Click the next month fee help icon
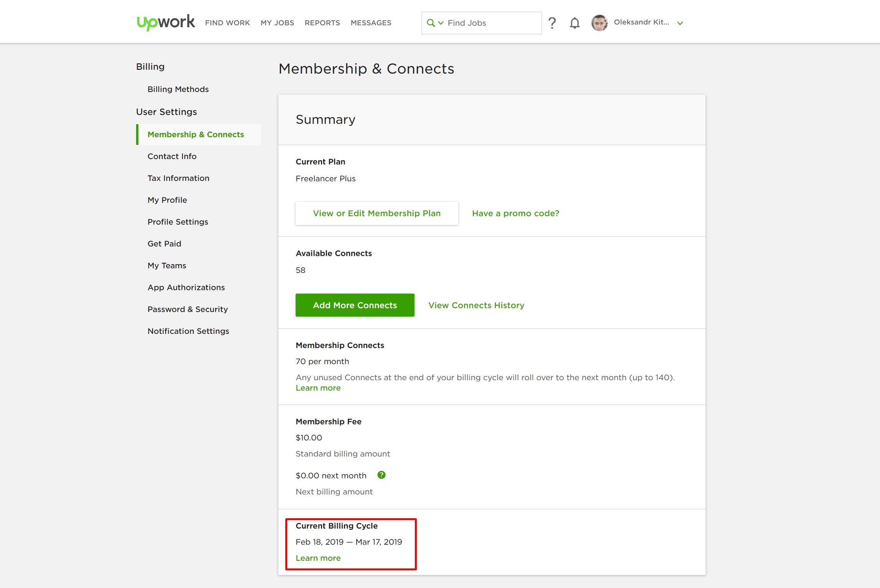The image size is (880, 588). [381, 475]
